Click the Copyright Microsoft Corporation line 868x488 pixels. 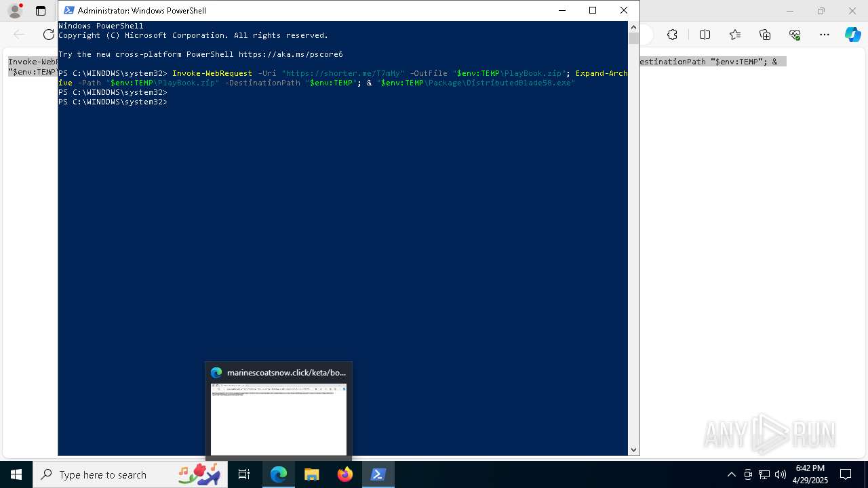[x=193, y=35]
